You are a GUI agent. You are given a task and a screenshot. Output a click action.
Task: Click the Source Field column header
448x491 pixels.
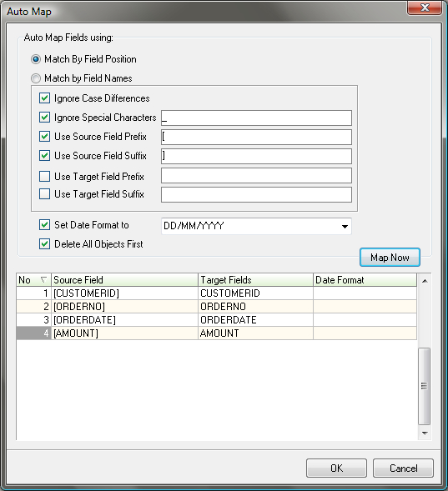124,279
